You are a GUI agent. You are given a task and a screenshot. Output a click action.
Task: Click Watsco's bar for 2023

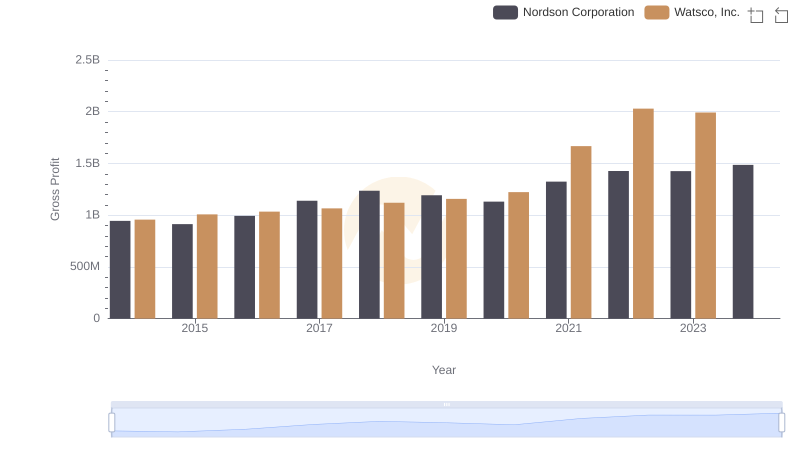click(x=705, y=216)
